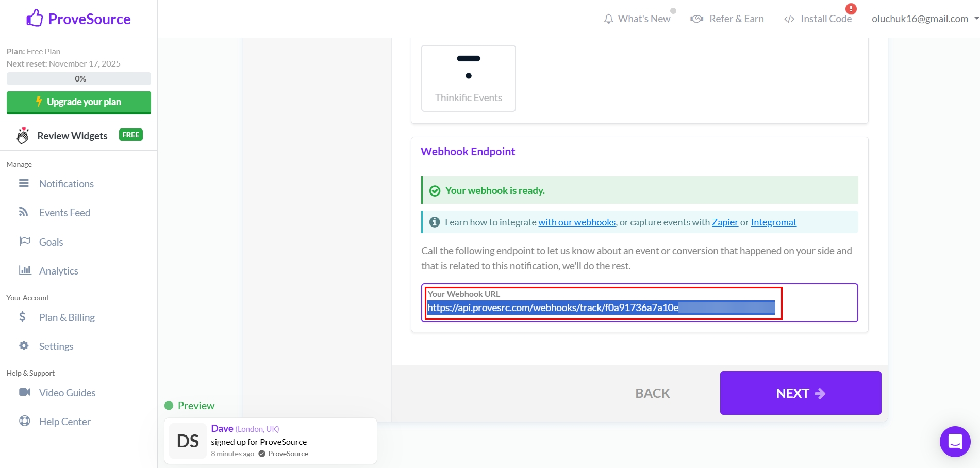Click the 0% usage progress bar
The image size is (980, 468).
[78, 78]
